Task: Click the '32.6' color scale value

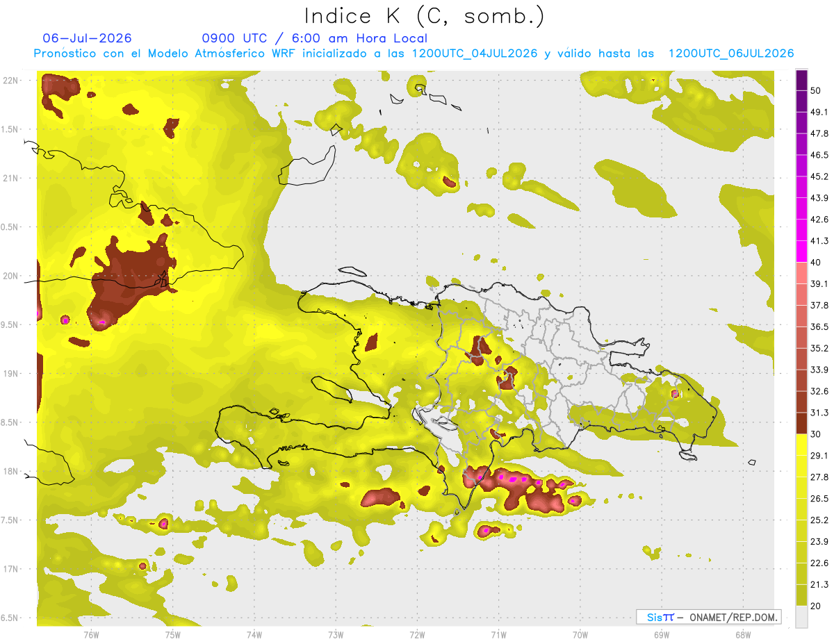Action: 819,391
